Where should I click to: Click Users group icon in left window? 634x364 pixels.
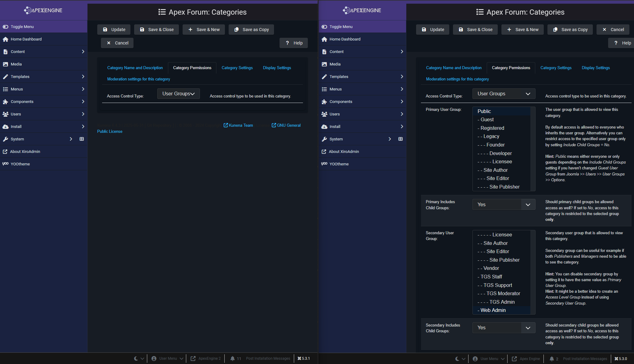[5, 114]
